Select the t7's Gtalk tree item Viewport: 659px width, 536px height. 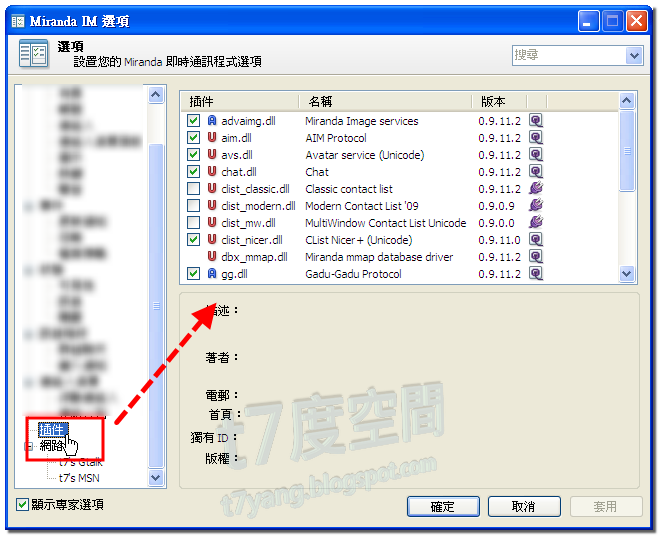pyautogui.click(x=81, y=462)
